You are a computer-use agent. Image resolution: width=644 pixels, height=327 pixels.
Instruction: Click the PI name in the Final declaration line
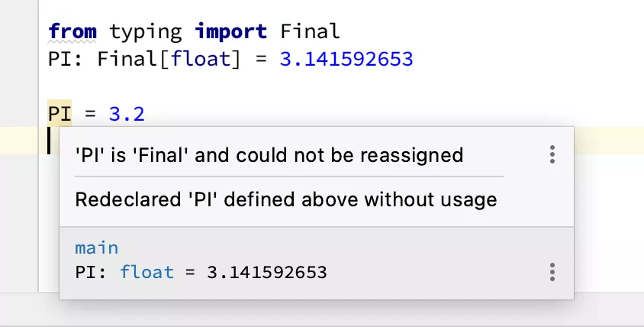[x=60, y=59]
